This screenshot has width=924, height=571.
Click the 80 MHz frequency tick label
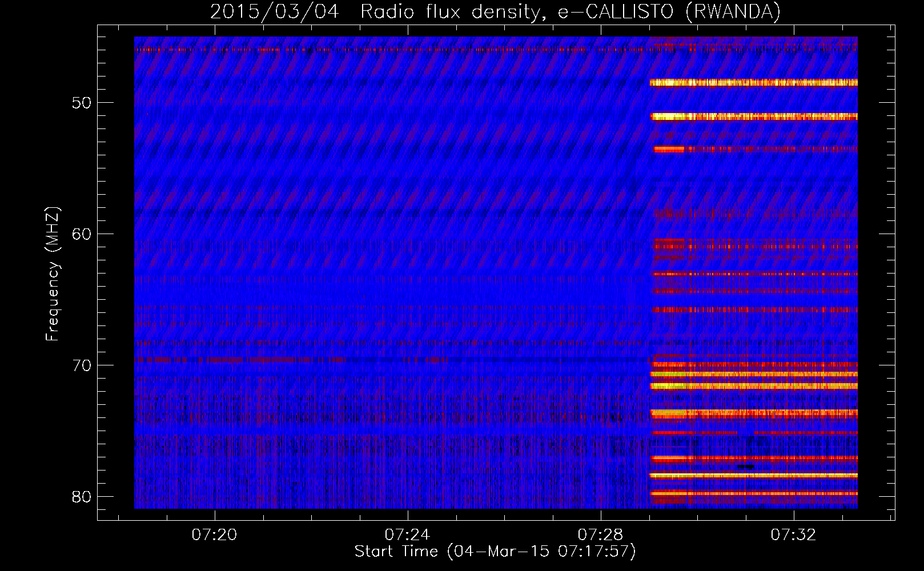[x=82, y=496]
